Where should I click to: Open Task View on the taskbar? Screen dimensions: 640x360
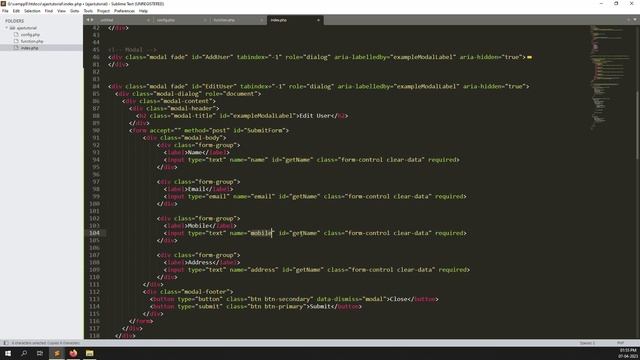40,353
